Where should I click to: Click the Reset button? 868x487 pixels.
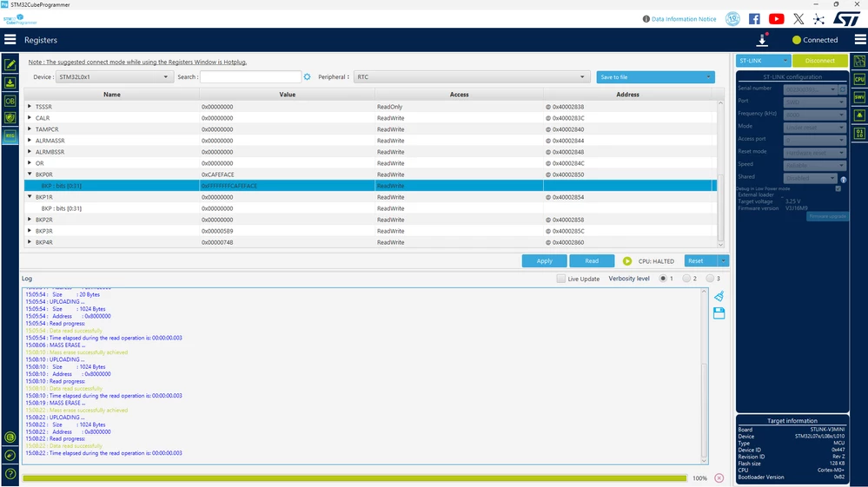coord(701,261)
